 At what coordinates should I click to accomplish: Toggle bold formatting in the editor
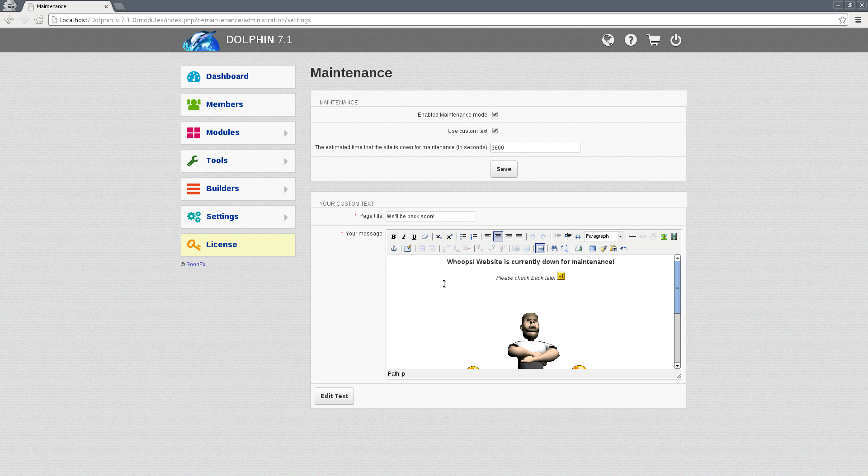pos(393,237)
